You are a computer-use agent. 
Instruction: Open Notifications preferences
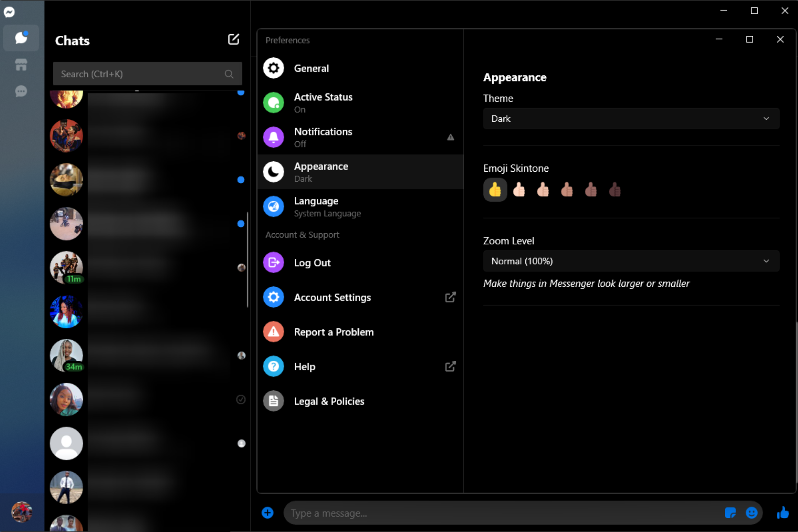pyautogui.click(x=360, y=137)
